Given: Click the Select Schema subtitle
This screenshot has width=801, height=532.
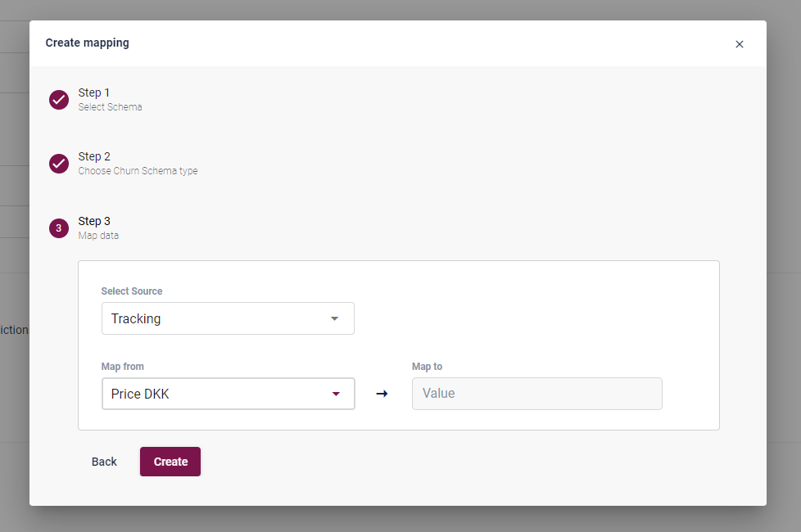Looking at the screenshot, I should (110, 107).
